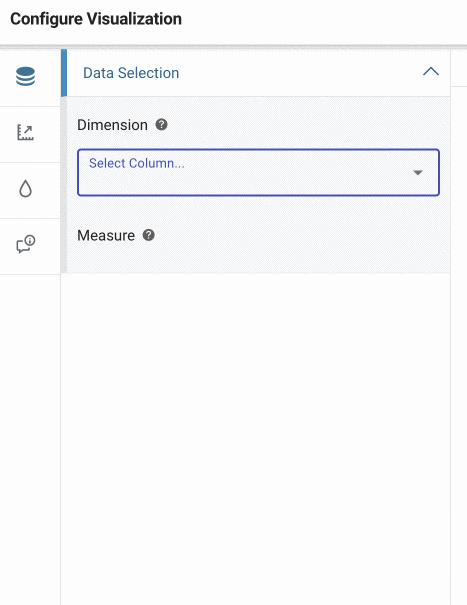Click the Dimension field label

tap(112, 125)
